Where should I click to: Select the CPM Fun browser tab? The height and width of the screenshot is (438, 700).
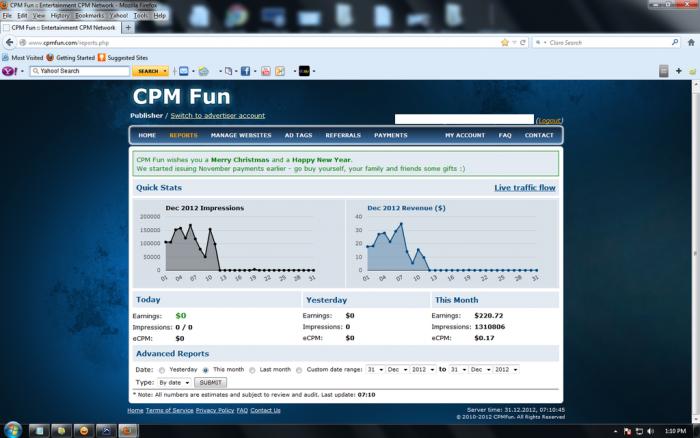click(62, 28)
